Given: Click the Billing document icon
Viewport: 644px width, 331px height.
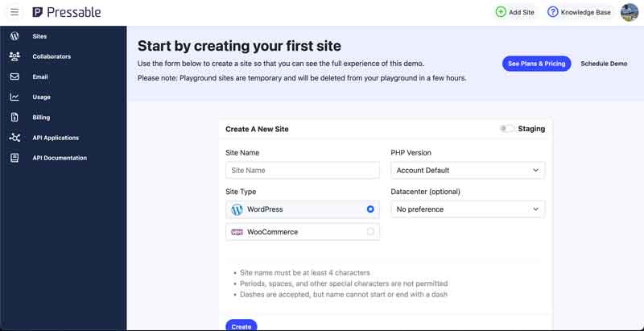Looking at the screenshot, I should click(14, 117).
